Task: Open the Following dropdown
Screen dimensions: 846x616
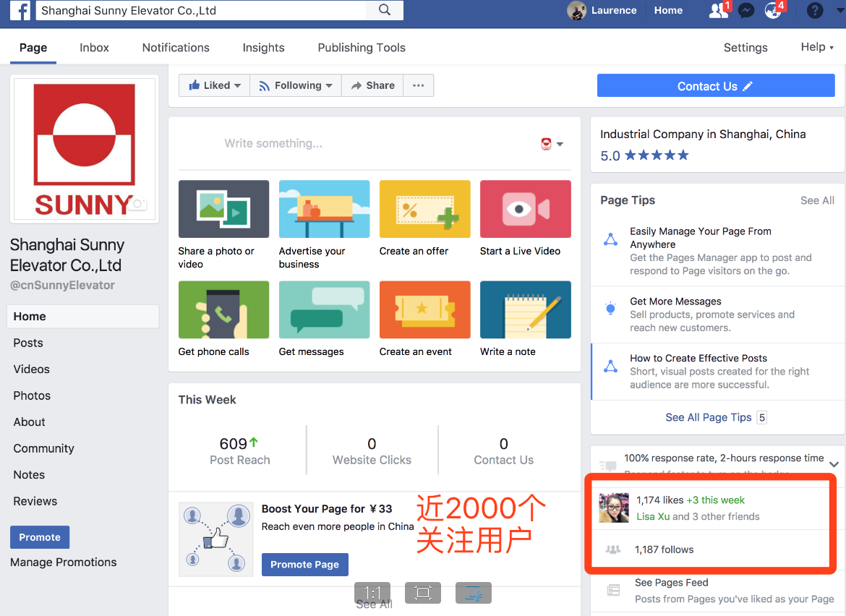Action: 296,85
